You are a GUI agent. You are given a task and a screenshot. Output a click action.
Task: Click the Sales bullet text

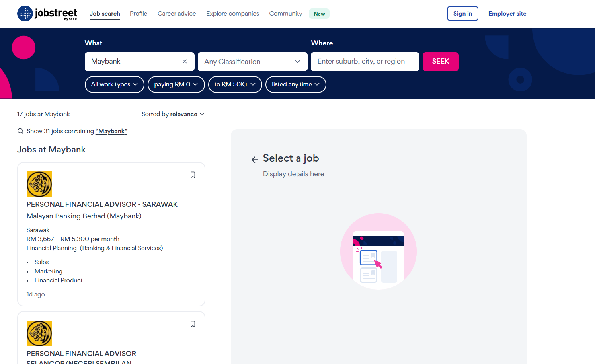point(41,262)
